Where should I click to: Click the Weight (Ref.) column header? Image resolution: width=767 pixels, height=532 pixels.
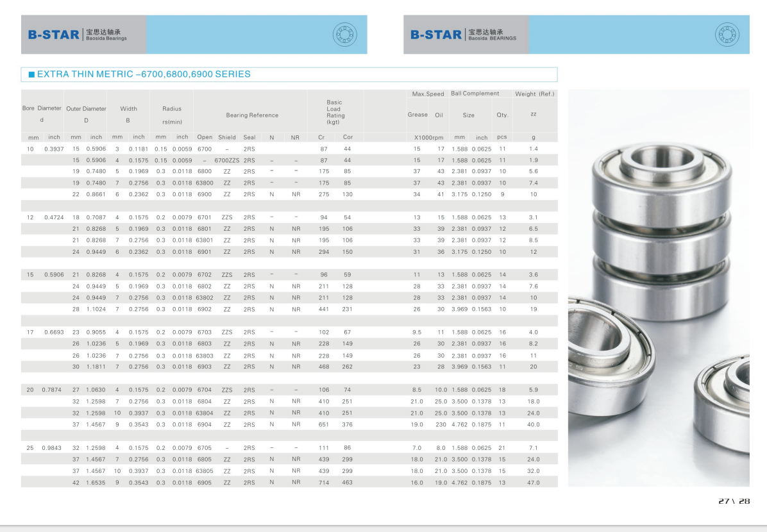(535, 93)
